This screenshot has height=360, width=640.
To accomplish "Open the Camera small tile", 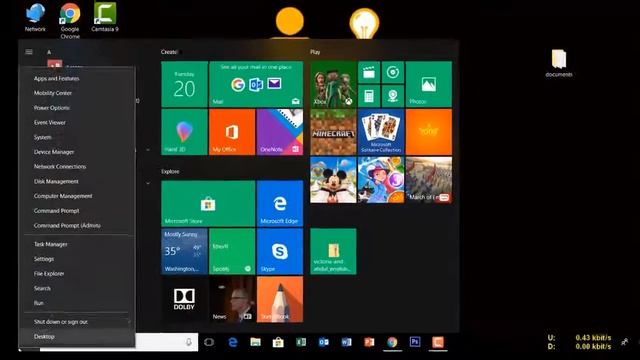I will pos(393,96).
